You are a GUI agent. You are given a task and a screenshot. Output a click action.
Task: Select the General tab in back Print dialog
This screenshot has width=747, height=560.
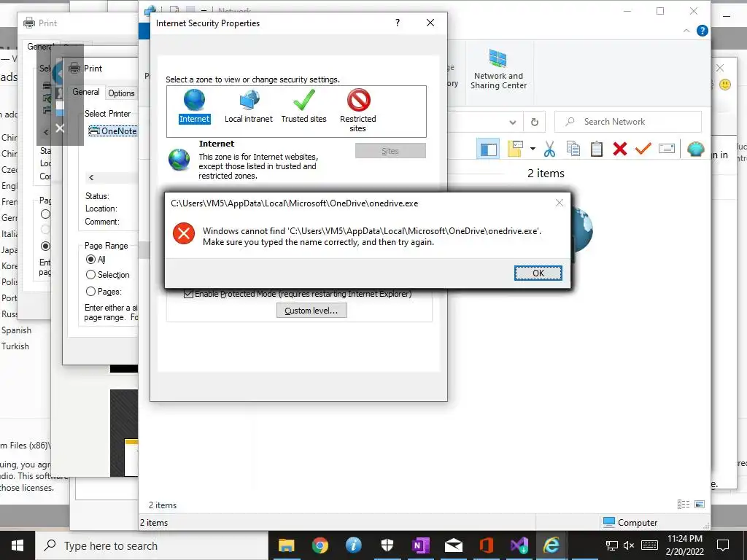(39, 47)
